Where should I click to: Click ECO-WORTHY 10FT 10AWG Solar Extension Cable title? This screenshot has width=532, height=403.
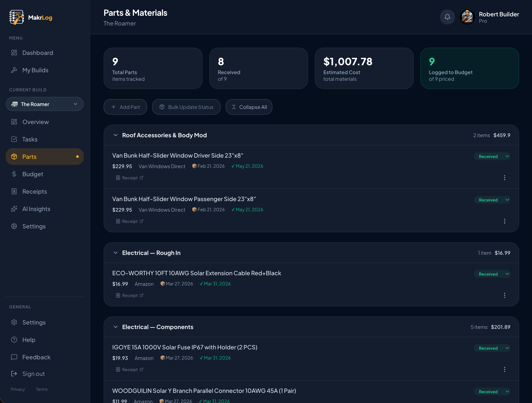[197, 273]
